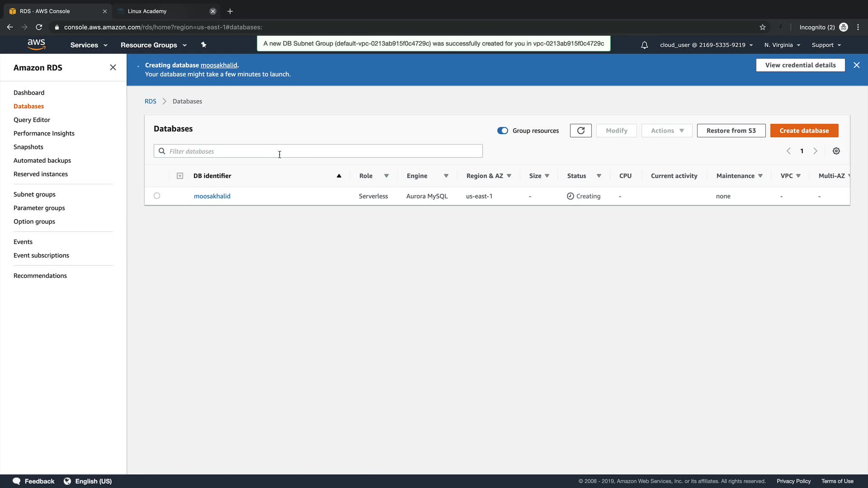Open the Status column filter dropdown
Viewport: 868px width, 488px height.
click(599, 176)
